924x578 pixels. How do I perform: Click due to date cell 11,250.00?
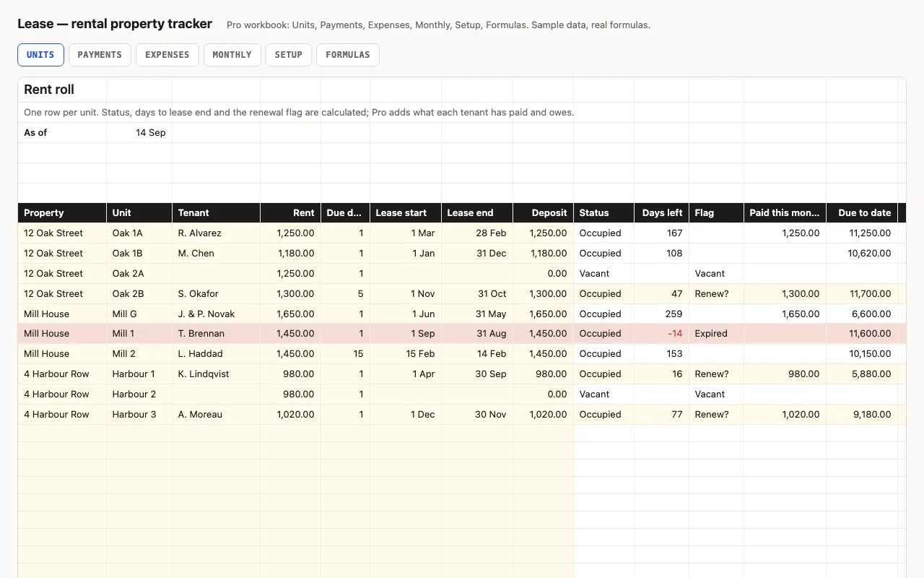tap(861, 233)
